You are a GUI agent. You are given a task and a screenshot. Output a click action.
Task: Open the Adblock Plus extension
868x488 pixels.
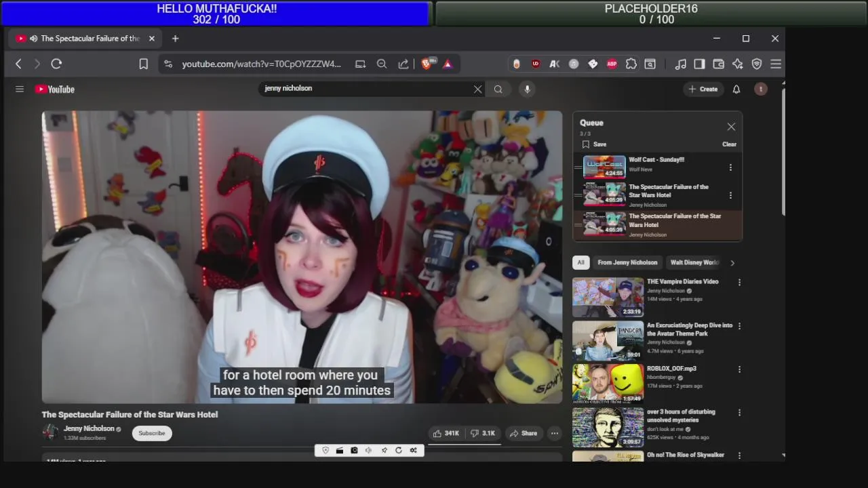click(612, 64)
